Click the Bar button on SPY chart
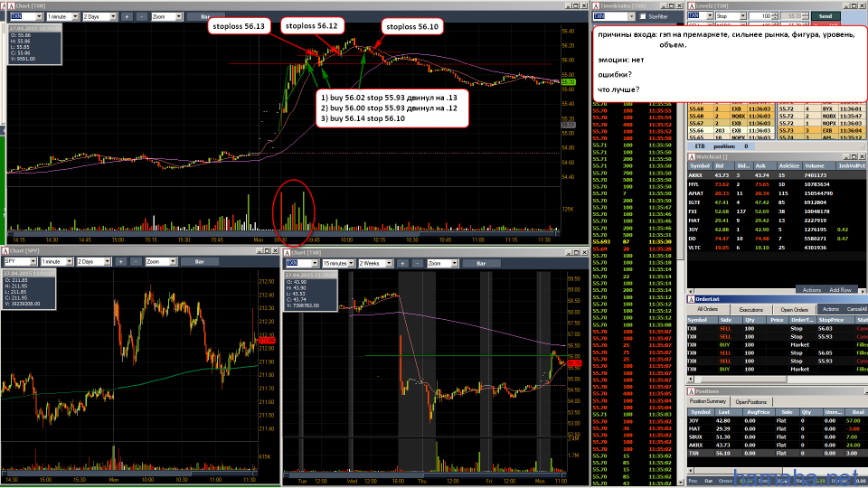The image size is (868, 488). (199, 261)
